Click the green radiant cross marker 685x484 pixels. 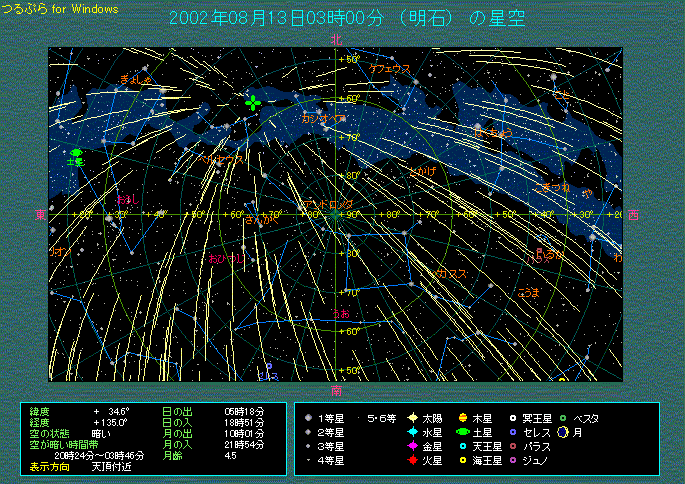pyautogui.click(x=254, y=103)
